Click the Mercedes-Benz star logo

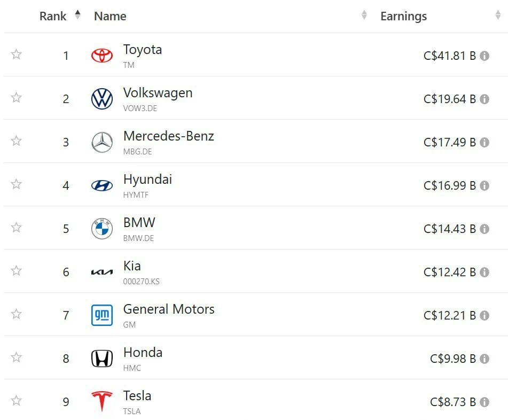tap(101, 142)
